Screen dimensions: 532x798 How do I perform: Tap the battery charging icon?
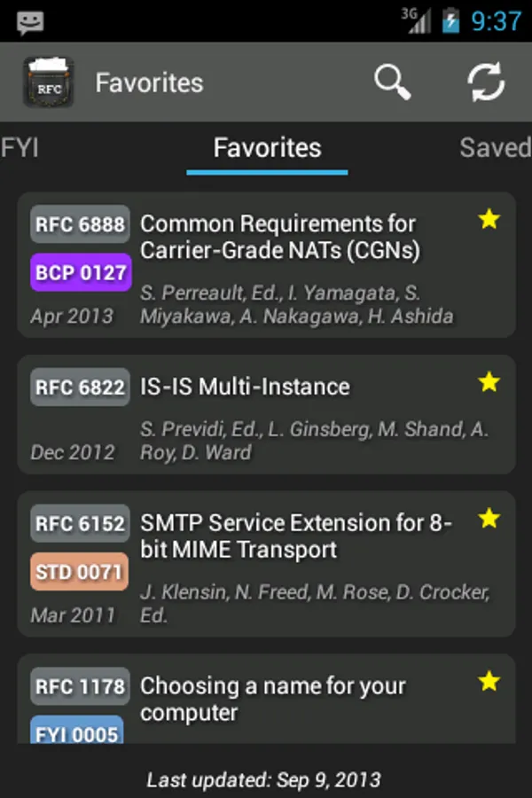pos(451,20)
